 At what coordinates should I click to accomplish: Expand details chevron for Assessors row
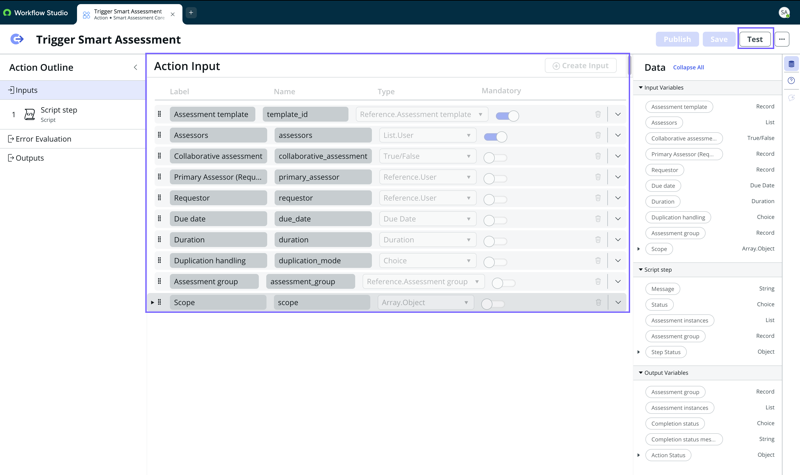(618, 135)
